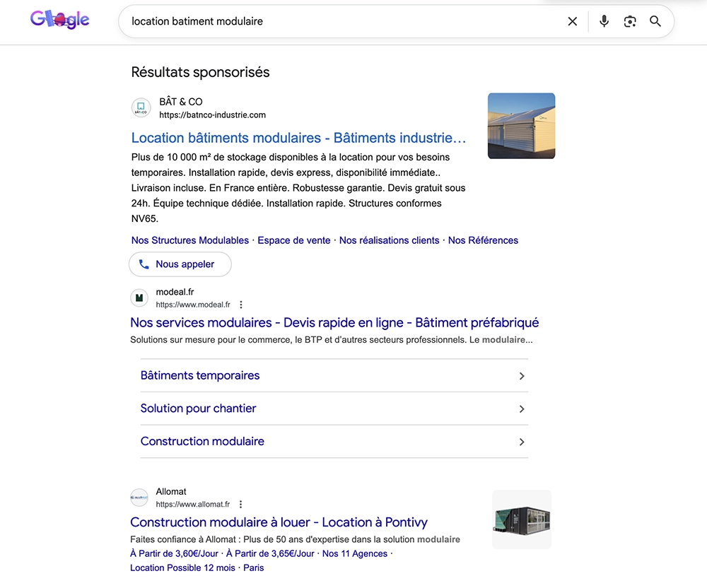Image resolution: width=707 pixels, height=588 pixels.
Task: Click the magnifying glass search icon
Action: pyautogui.click(x=655, y=21)
